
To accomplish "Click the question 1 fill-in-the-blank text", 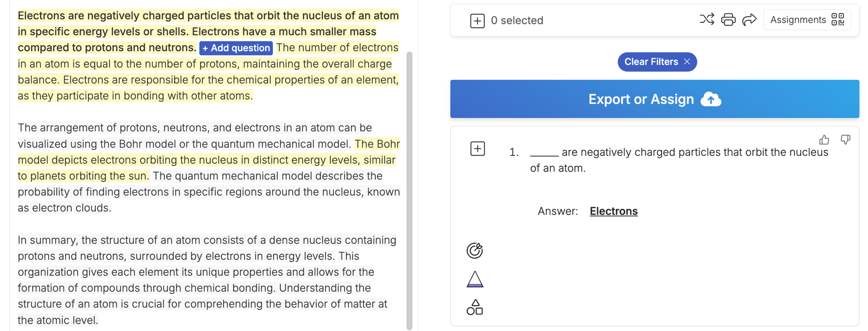I will pyautogui.click(x=679, y=160).
